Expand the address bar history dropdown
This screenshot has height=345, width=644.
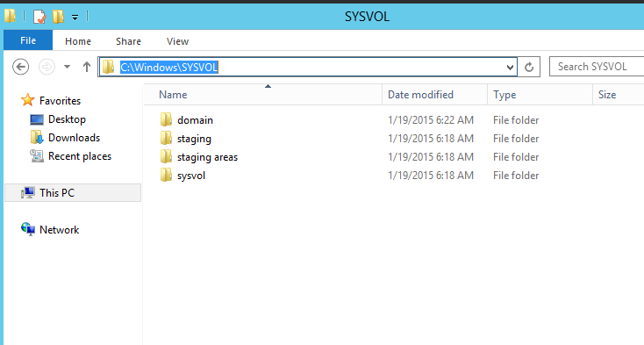tap(510, 67)
